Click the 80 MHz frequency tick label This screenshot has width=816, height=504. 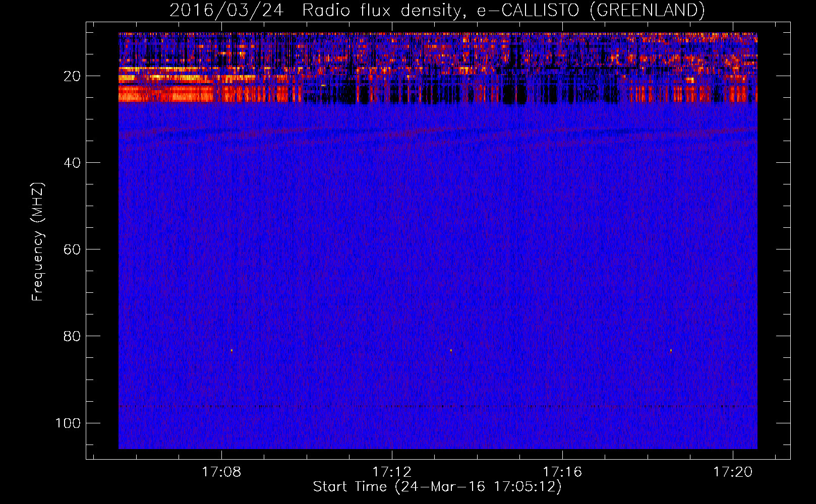coord(72,336)
